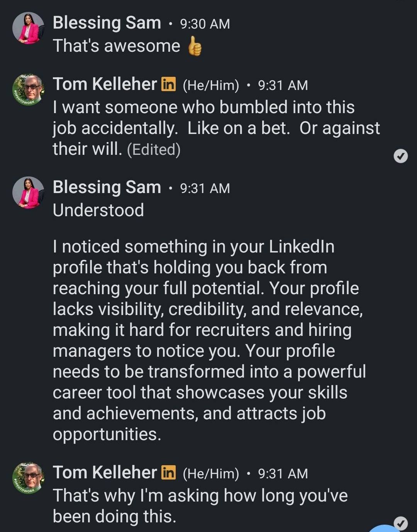Select the 'That's awesome' message text
The height and width of the screenshot is (532, 417).
117,46
